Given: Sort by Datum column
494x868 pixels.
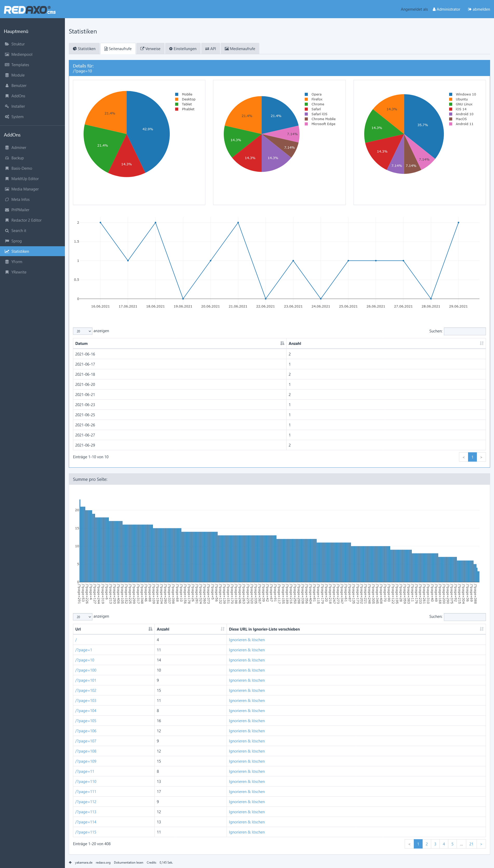Looking at the screenshot, I should point(179,344).
